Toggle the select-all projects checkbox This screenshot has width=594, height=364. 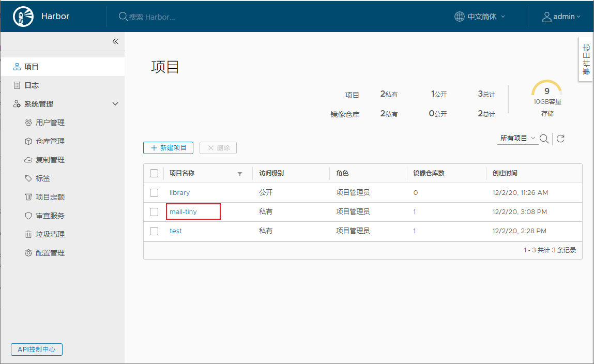tap(154, 173)
